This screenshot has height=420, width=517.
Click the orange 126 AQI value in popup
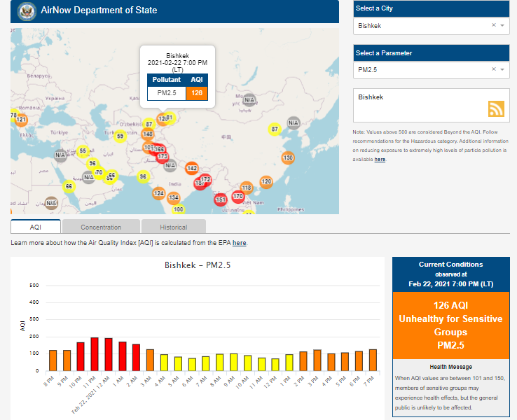click(196, 92)
